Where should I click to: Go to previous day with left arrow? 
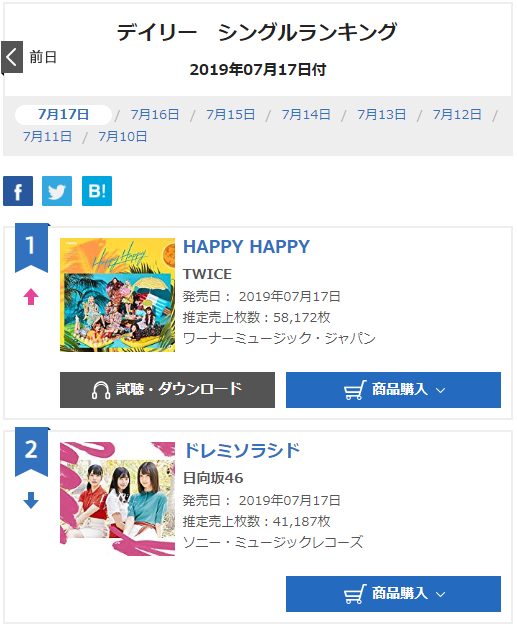[x=12, y=57]
